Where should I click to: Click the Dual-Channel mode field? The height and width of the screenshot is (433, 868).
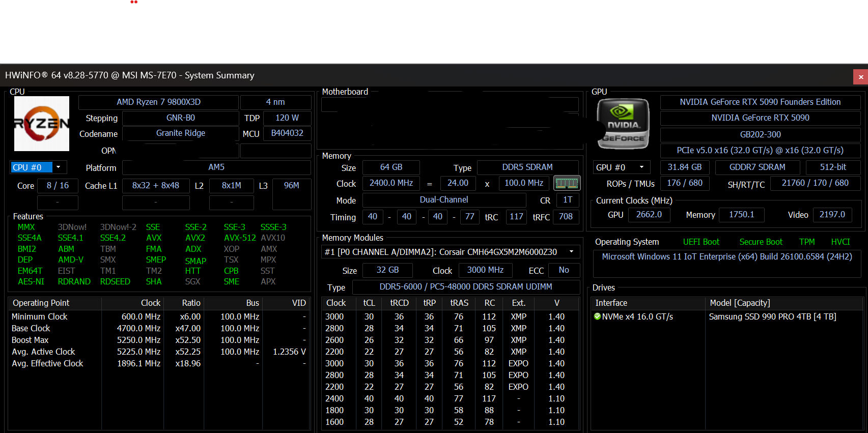[x=444, y=200]
